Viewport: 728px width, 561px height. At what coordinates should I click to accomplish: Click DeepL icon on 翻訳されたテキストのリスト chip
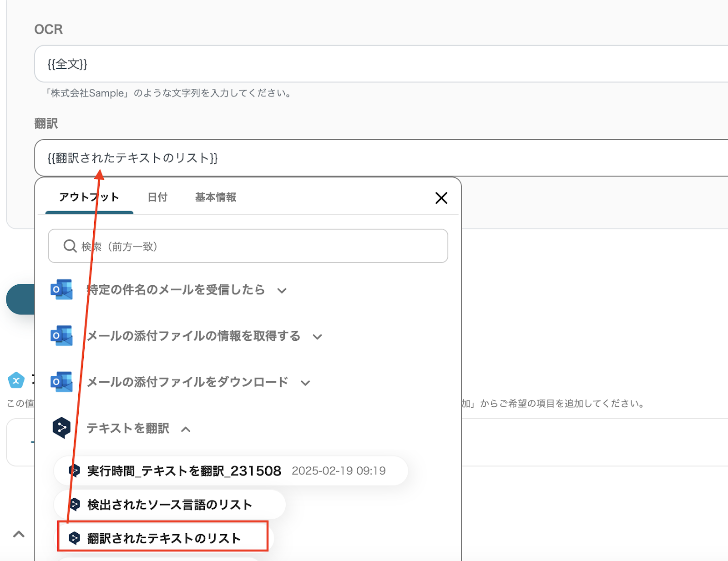pyautogui.click(x=74, y=538)
